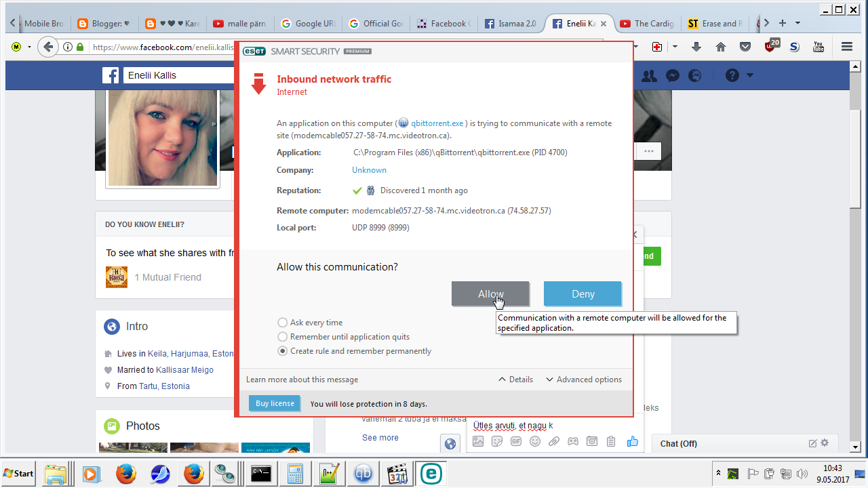Click Enelii's profile picture
The height and width of the screenshot is (488, 868).
pyautogui.click(x=163, y=138)
